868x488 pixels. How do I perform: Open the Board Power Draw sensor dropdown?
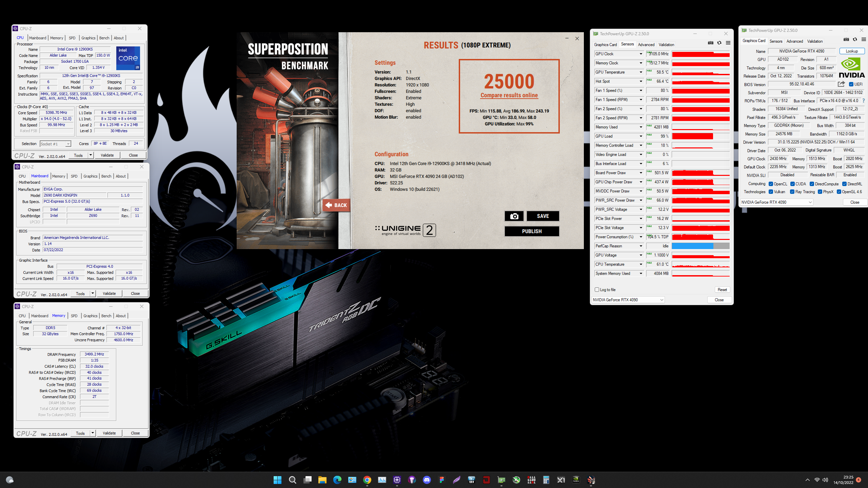(641, 173)
